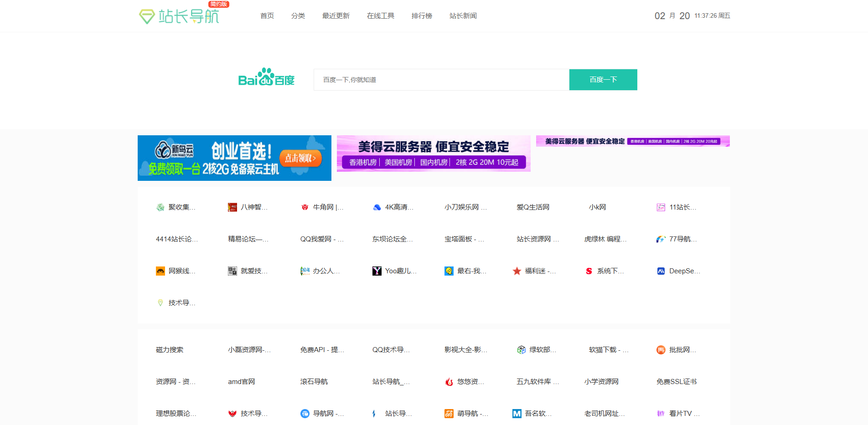Image resolution: width=868 pixels, height=425 pixels.
Task: Open the Yoo趣儿 Y icon
Action: [377, 271]
